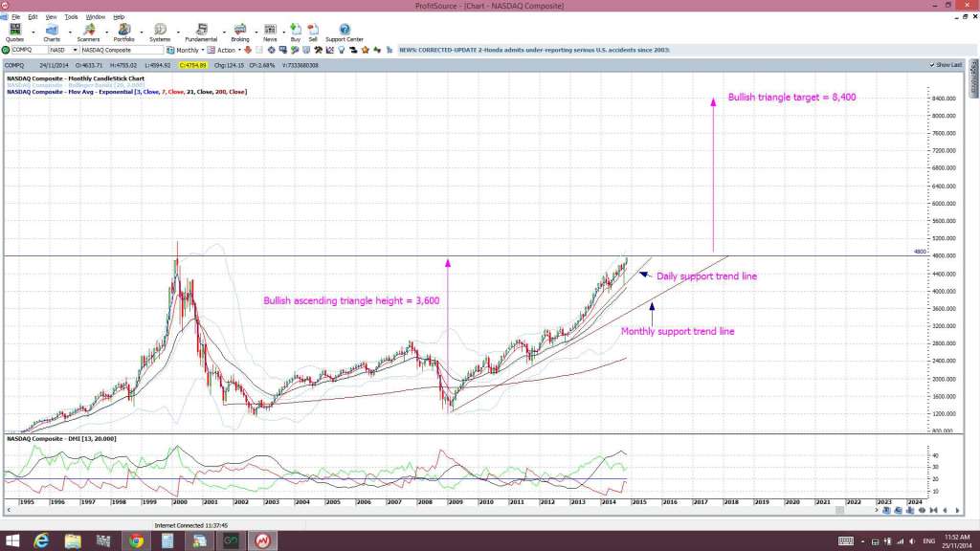Click the left arrow of chart scrollbar
This screenshot has height=551, width=980.
(x=9, y=511)
